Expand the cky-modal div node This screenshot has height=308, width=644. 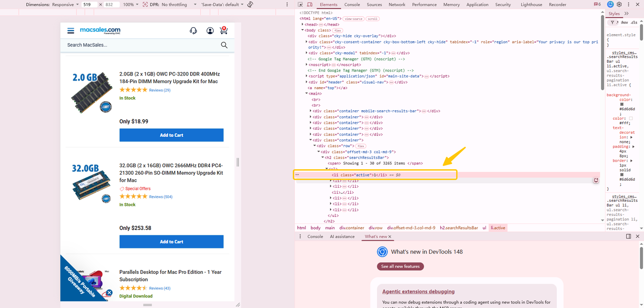tap(306, 53)
